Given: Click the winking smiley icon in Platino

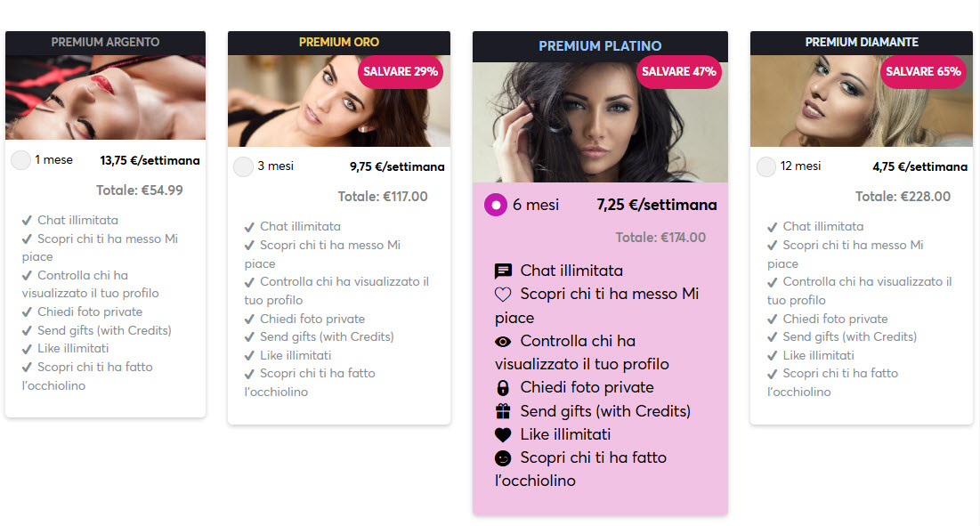Looking at the screenshot, I should point(503,458).
